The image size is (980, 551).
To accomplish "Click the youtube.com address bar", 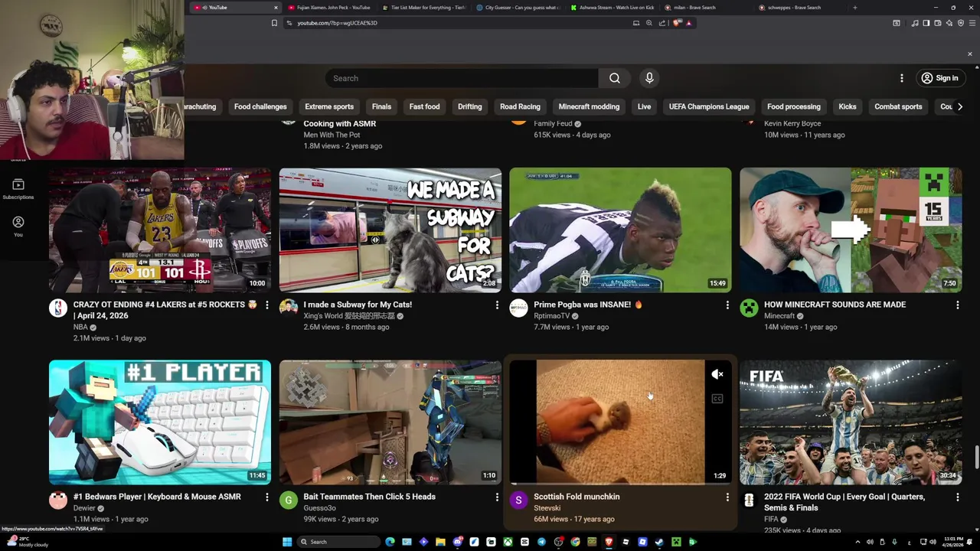I will tap(490, 23).
